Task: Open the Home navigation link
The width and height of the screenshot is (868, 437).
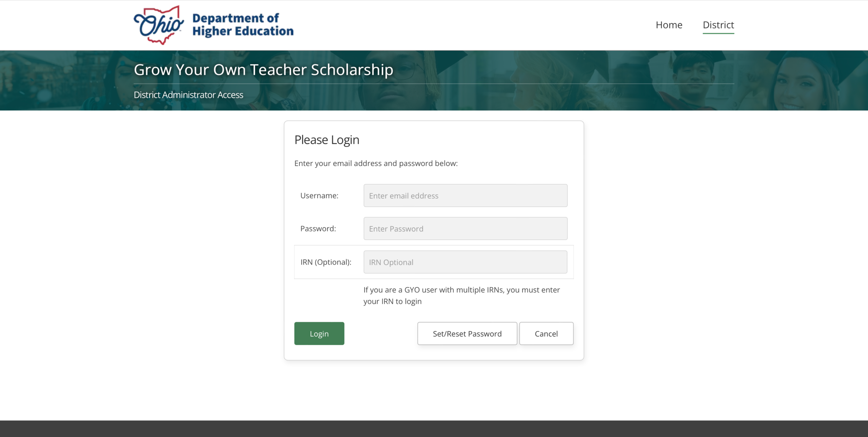Action: (669, 24)
